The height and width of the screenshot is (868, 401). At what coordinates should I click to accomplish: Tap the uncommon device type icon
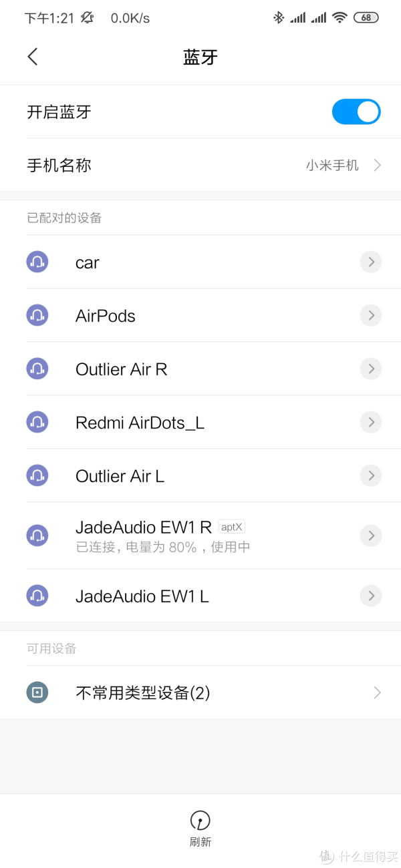(x=37, y=693)
